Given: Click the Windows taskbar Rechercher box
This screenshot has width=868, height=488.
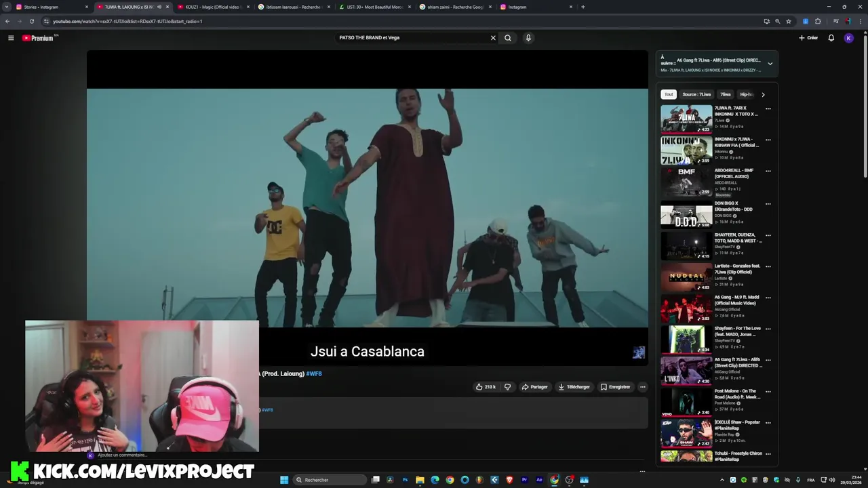Looking at the screenshot, I should pyautogui.click(x=330, y=480).
